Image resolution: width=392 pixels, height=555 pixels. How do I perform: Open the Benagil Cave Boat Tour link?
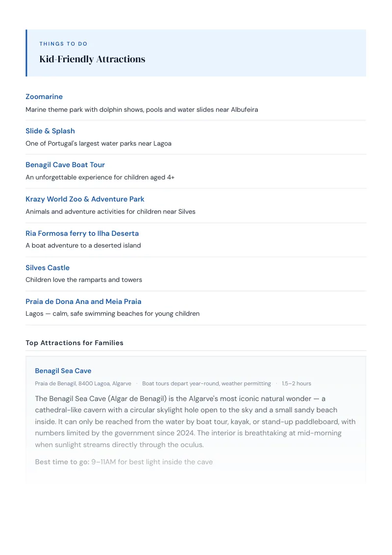pos(65,165)
